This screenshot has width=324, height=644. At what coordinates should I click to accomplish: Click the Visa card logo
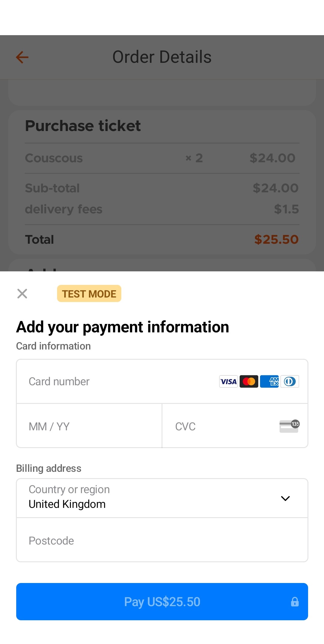pyautogui.click(x=228, y=382)
